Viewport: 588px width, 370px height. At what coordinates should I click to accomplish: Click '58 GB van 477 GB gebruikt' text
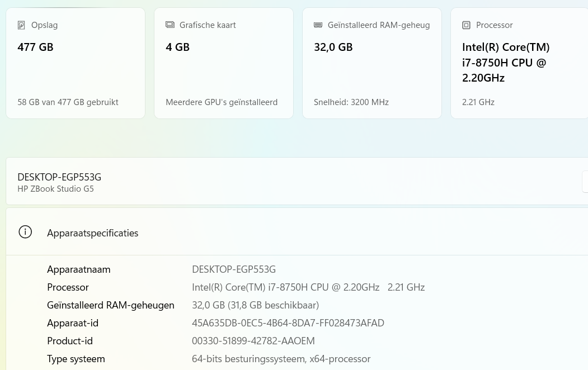tap(68, 102)
